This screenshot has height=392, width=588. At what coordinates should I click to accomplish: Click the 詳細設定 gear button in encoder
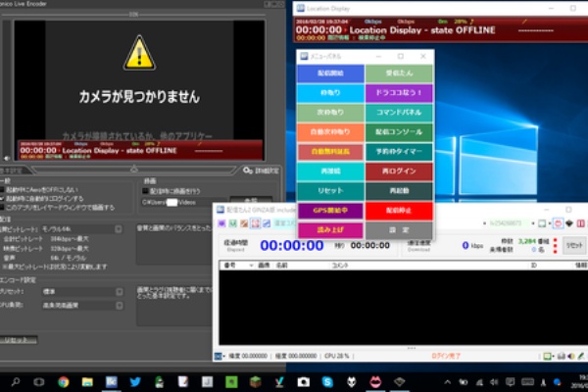click(261, 171)
